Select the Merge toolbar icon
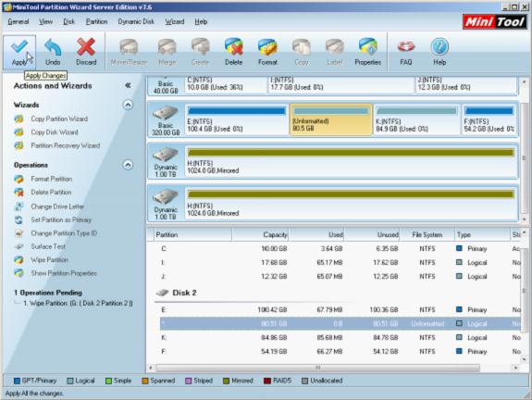Screen dimensions: 532x400 (167, 52)
